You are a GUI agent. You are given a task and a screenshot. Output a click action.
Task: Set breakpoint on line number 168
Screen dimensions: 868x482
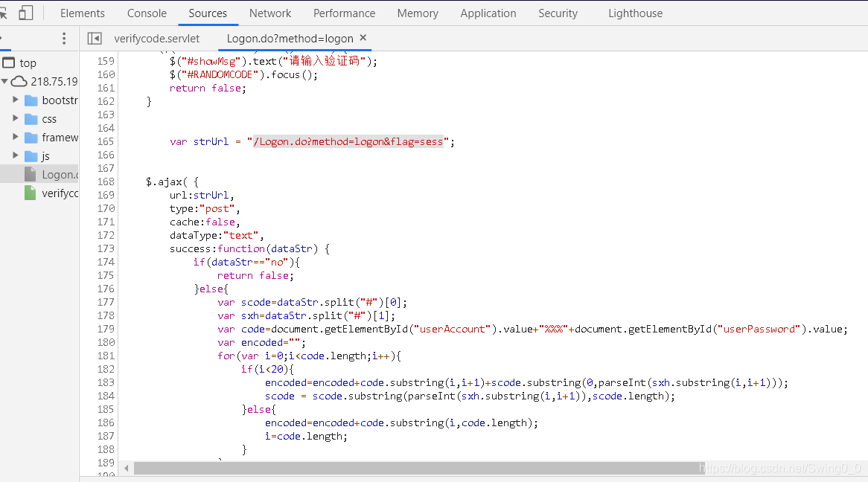106,181
